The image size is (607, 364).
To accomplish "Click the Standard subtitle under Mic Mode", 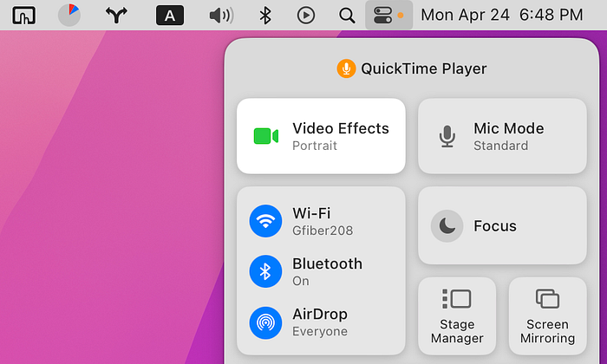I will coord(501,146).
